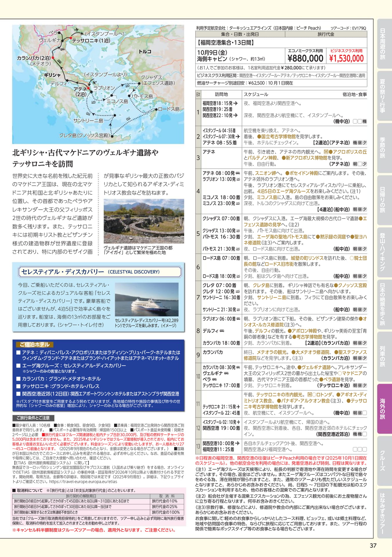The height and width of the screenshot is (557, 392).
Task: Open the travel-europe.europa.eu/etias URL
Action: pyautogui.click(x=83, y=482)
